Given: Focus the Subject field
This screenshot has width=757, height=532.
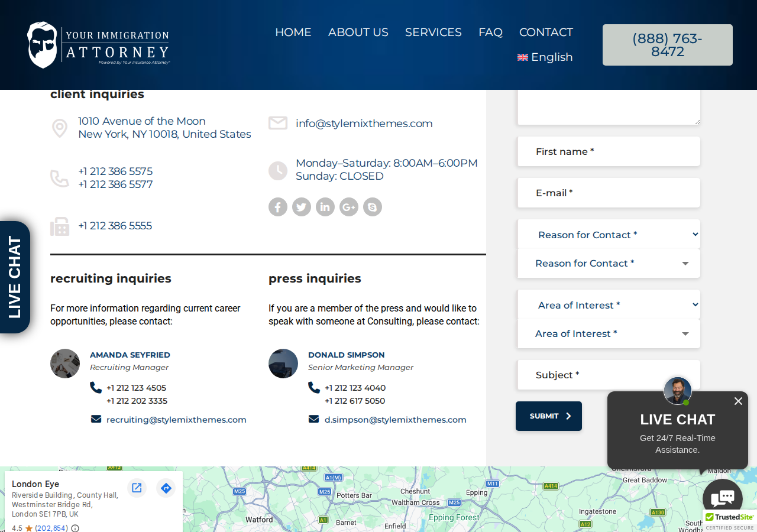Looking at the screenshot, I should [x=609, y=375].
